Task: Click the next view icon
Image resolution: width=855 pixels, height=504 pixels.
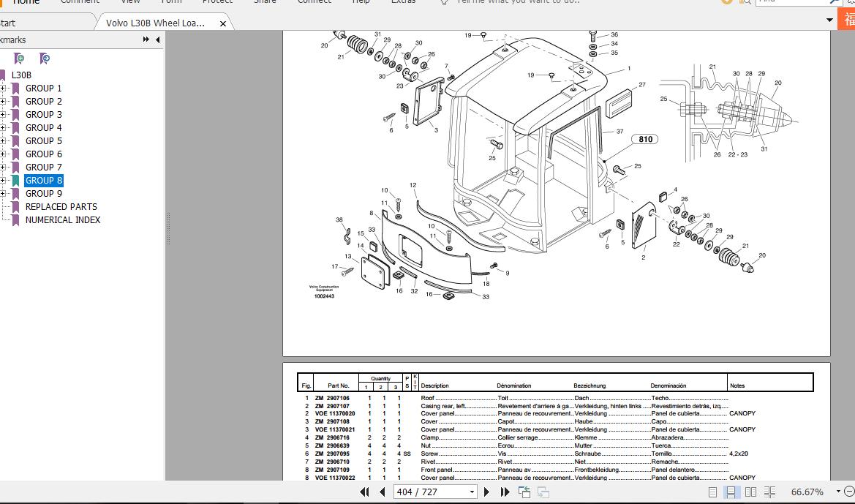Action: [x=543, y=492]
